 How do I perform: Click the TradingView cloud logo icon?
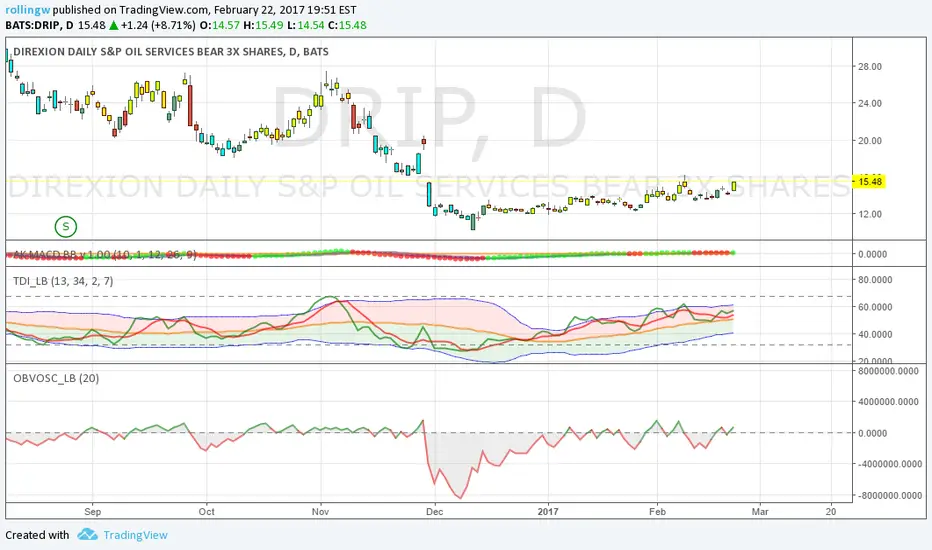(x=87, y=534)
